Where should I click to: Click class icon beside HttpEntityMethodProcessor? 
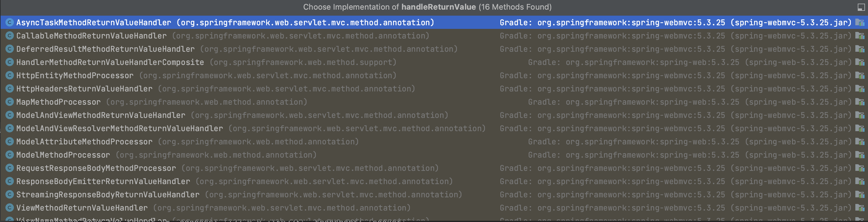click(10, 75)
